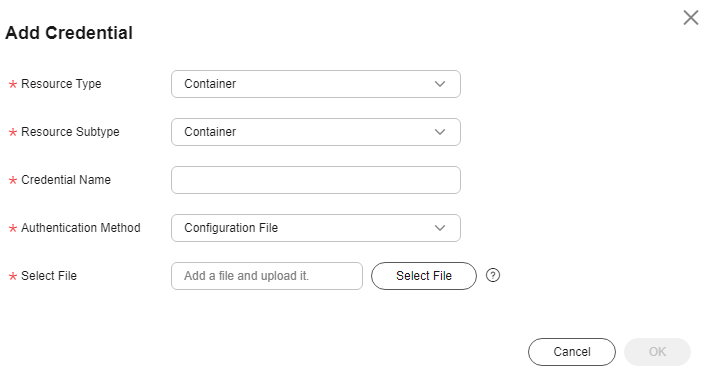Click the help question-mark icon beside Select File
The width and height of the screenshot is (712, 385).
(x=493, y=275)
